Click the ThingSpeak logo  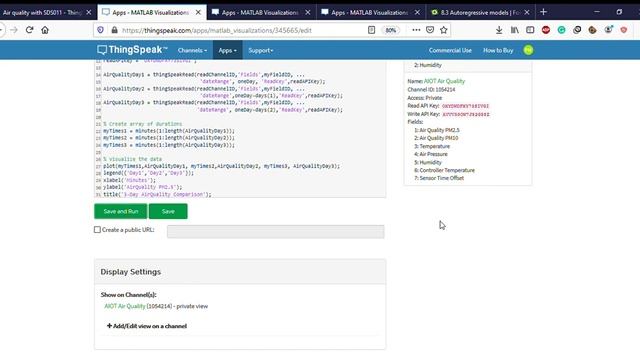tap(132, 50)
